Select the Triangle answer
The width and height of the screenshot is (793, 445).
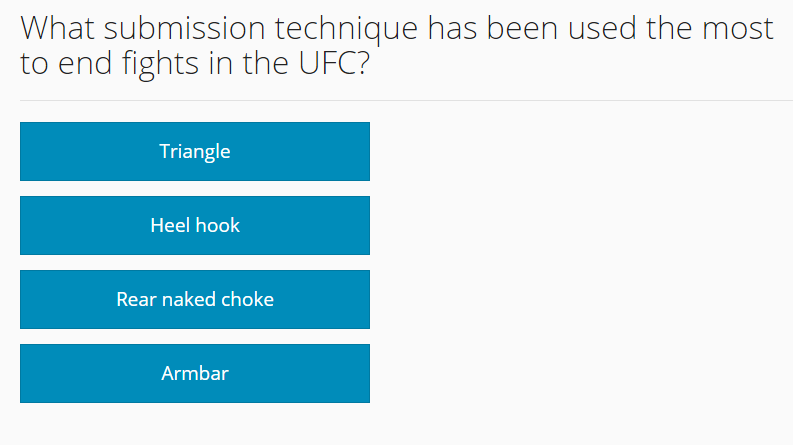195,151
